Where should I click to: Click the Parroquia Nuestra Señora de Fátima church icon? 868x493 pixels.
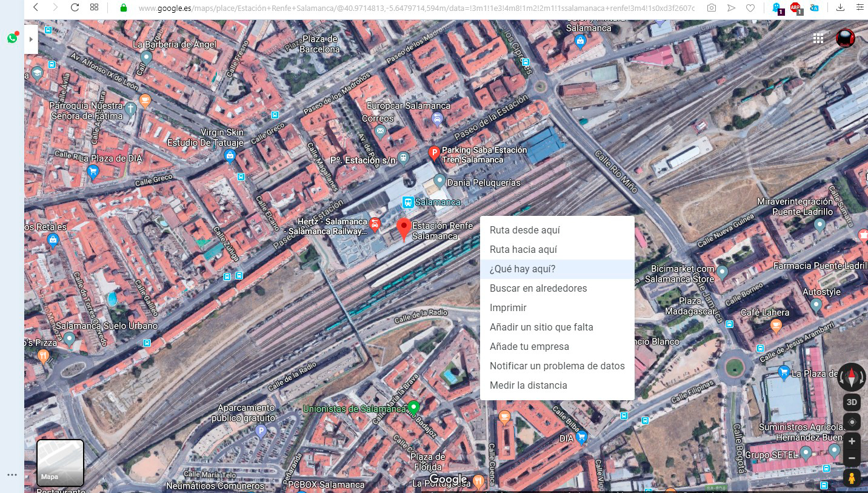point(130,110)
